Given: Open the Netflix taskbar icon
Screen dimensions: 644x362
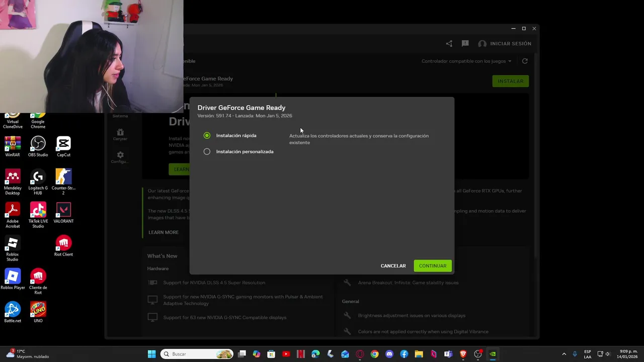Looking at the screenshot, I should pos(301,354).
